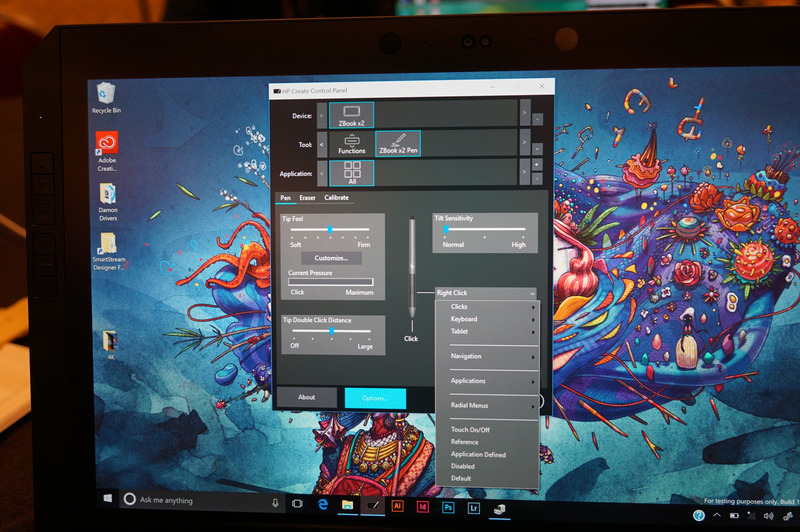Viewport: 800px width, 532px height.
Task: Click the Cortana microphone icon
Action: point(275,503)
